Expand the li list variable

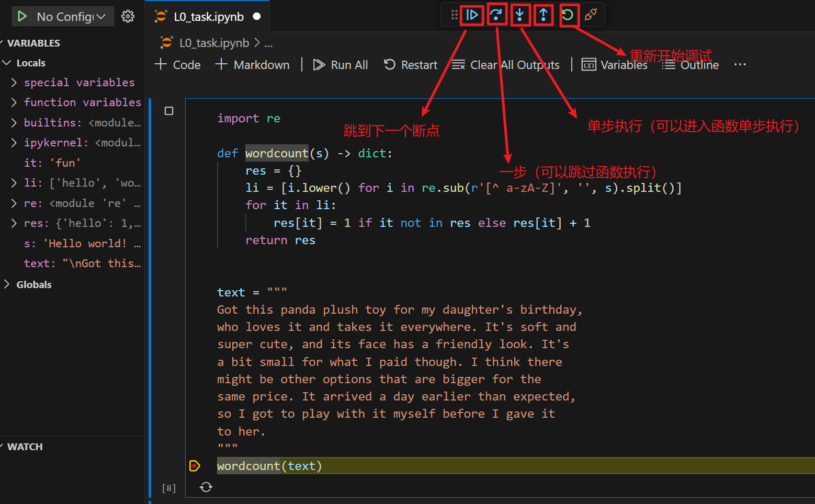(72, 183)
